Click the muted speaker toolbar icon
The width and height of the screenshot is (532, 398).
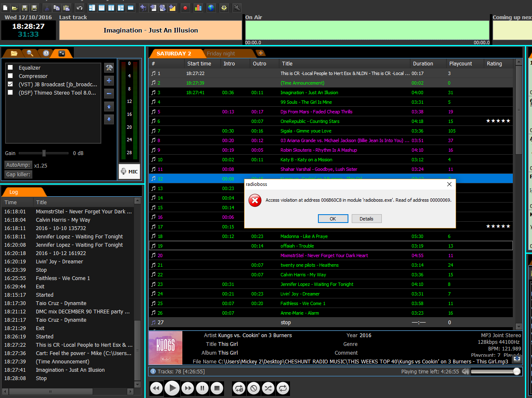click(237, 8)
